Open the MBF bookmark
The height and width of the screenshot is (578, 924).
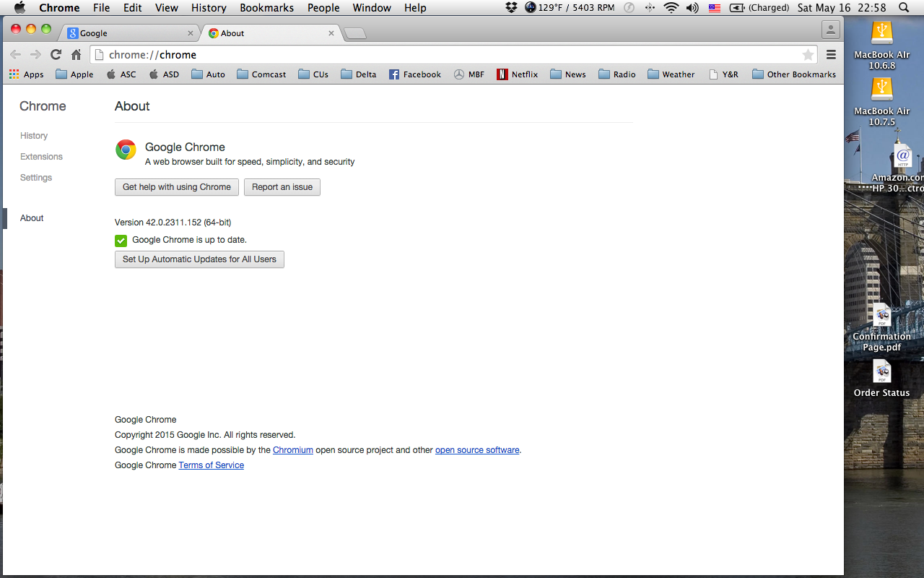click(469, 74)
